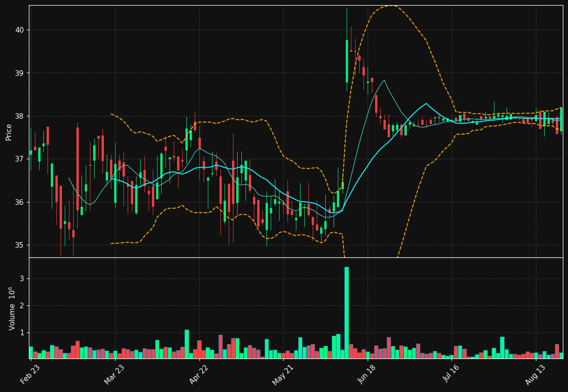
Task: Click the 35 price axis label
Action: (x=20, y=245)
